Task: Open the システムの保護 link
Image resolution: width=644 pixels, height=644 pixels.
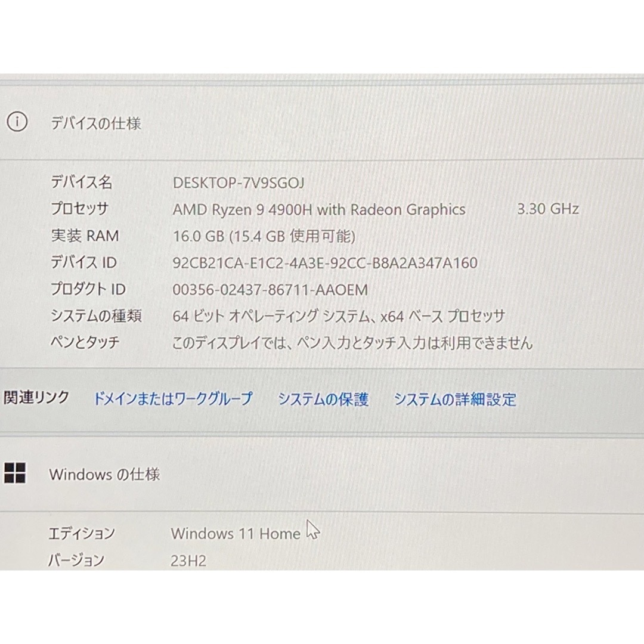Action: [x=323, y=399]
